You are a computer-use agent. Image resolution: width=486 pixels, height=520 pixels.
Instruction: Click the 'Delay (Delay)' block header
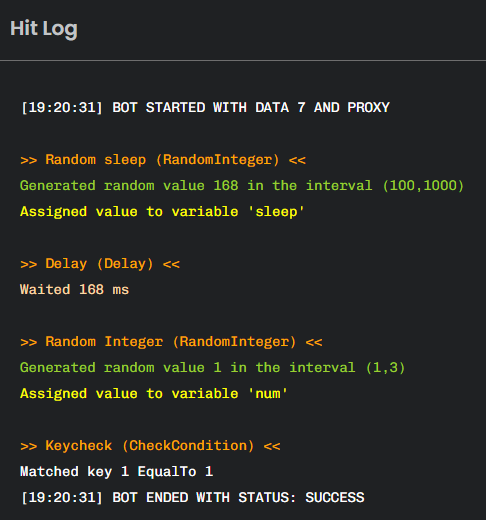coord(100,264)
